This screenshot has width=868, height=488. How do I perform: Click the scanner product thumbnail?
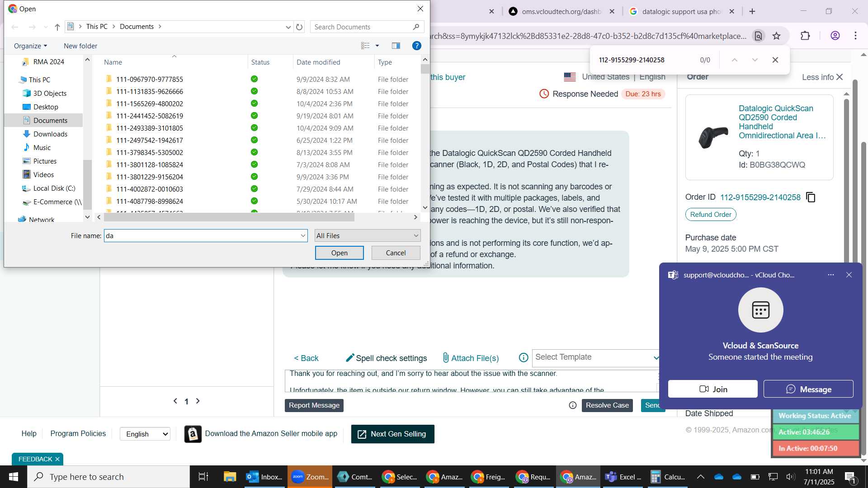tap(713, 137)
